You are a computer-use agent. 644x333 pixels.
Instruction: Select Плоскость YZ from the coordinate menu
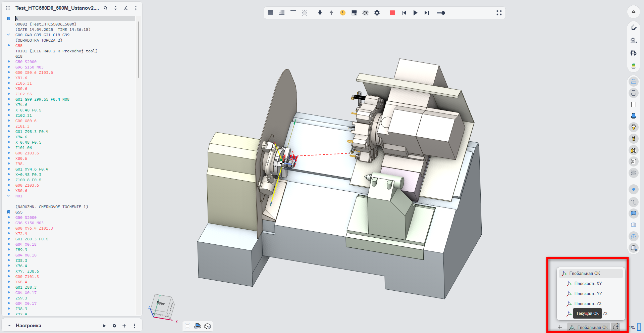[588, 294]
